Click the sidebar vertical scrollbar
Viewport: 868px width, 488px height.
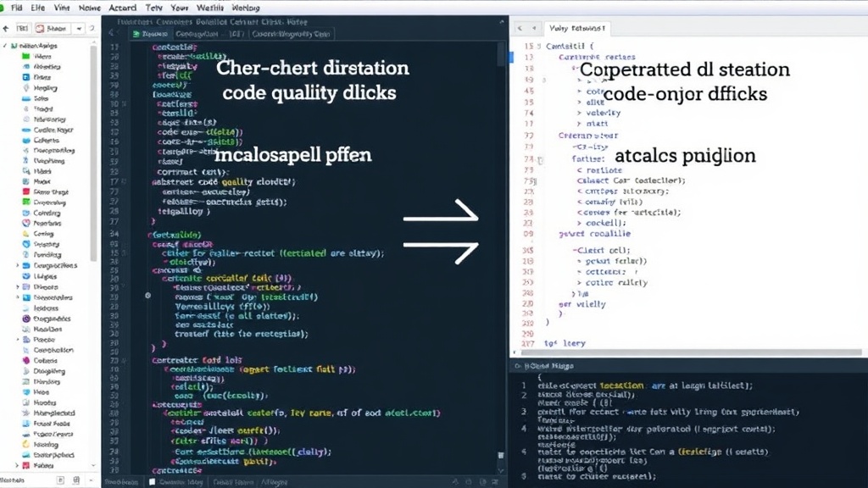(93, 152)
